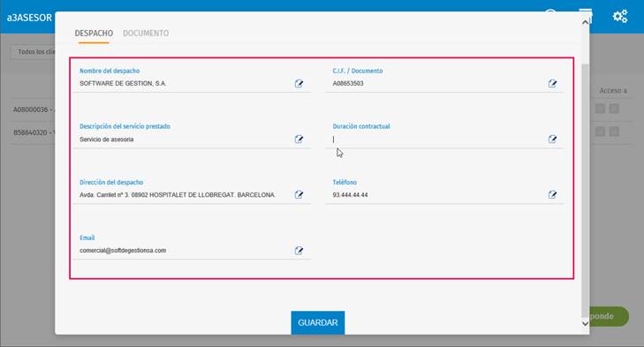Select the SOFTWARE DE GESTION, S.A. value
The height and width of the screenshot is (347, 644).
click(123, 83)
